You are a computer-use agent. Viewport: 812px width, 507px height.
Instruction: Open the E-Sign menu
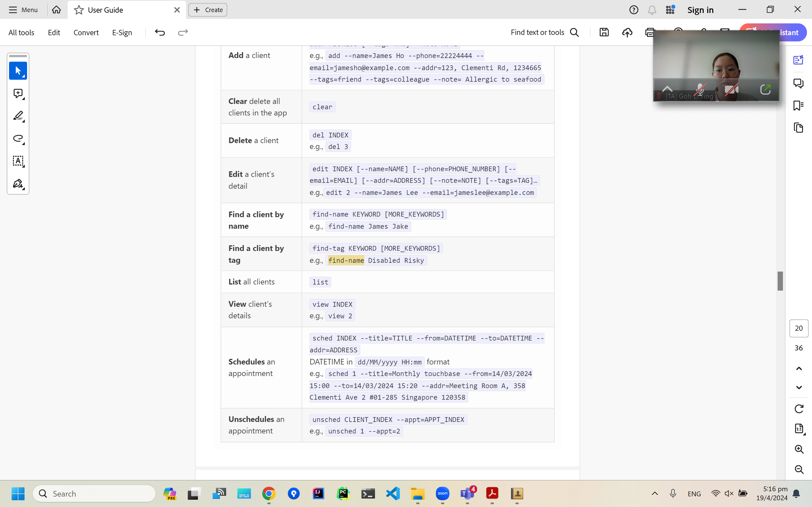122,32
